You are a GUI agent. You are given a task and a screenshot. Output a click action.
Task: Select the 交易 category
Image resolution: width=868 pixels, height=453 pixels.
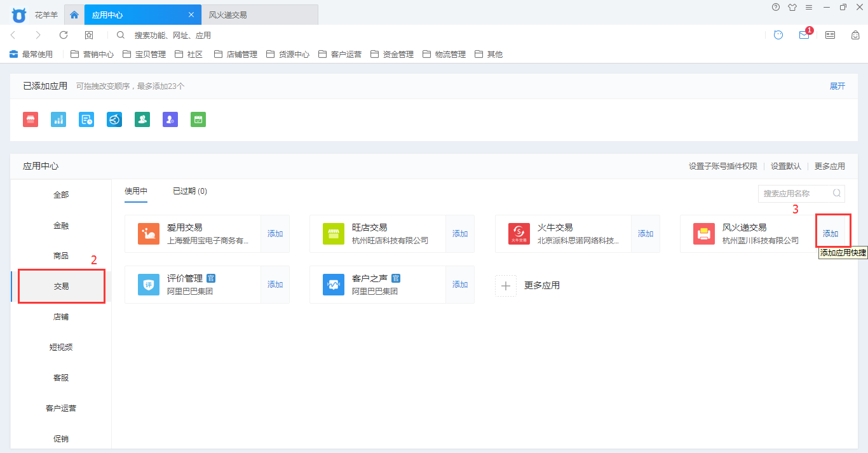click(61, 287)
